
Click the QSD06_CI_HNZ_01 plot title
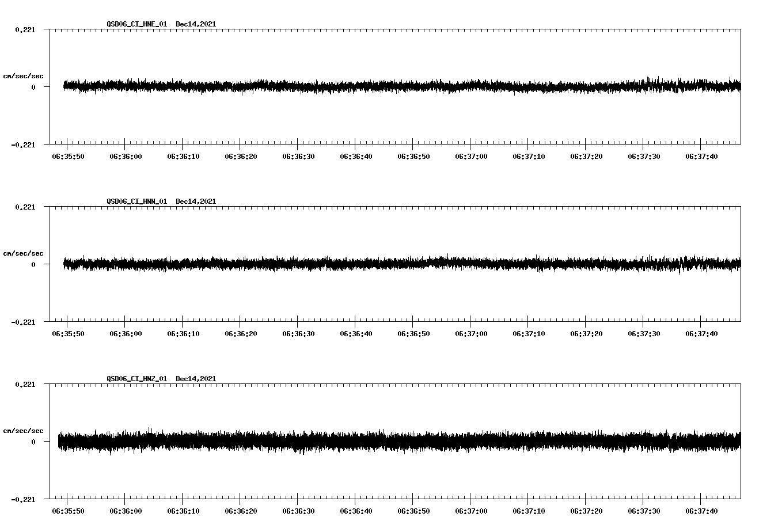[137, 379]
